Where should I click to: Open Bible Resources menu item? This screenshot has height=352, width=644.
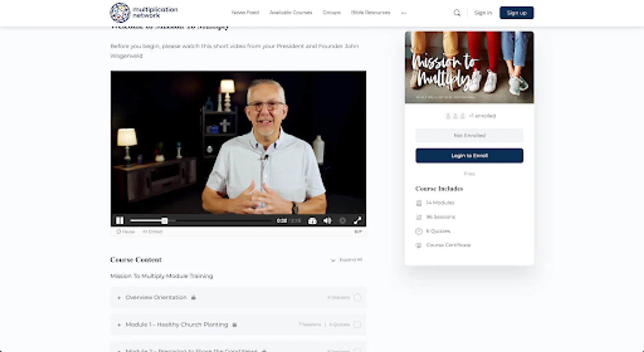point(371,13)
